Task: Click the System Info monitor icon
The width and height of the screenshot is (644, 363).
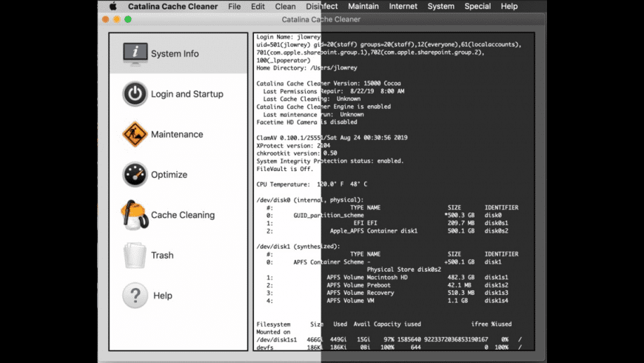Action: pyautogui.click(x=135, y=54)
